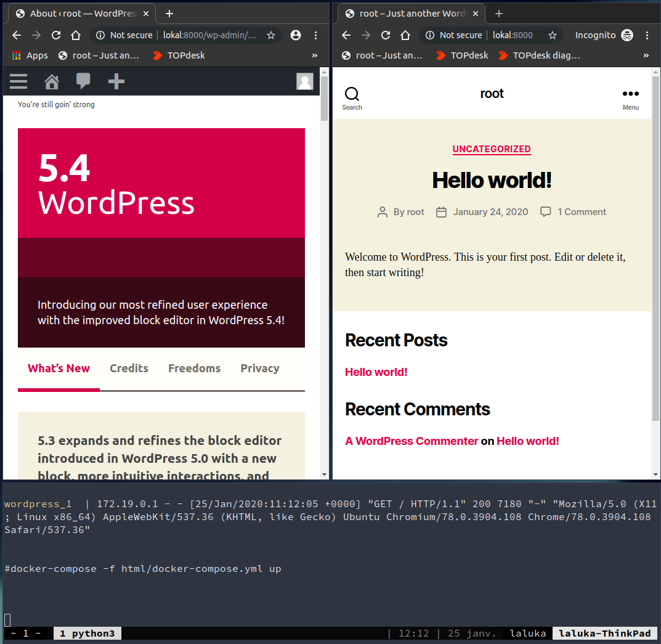Click the A WordPress Commenter link
Viewport: 661px width, 644px height.
click(412, 441)
